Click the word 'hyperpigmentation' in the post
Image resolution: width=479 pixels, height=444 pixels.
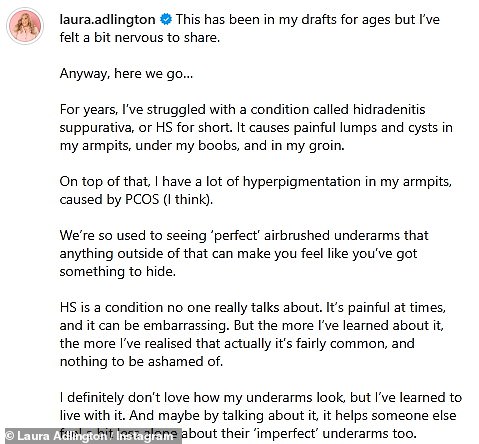tap(302, 182)
